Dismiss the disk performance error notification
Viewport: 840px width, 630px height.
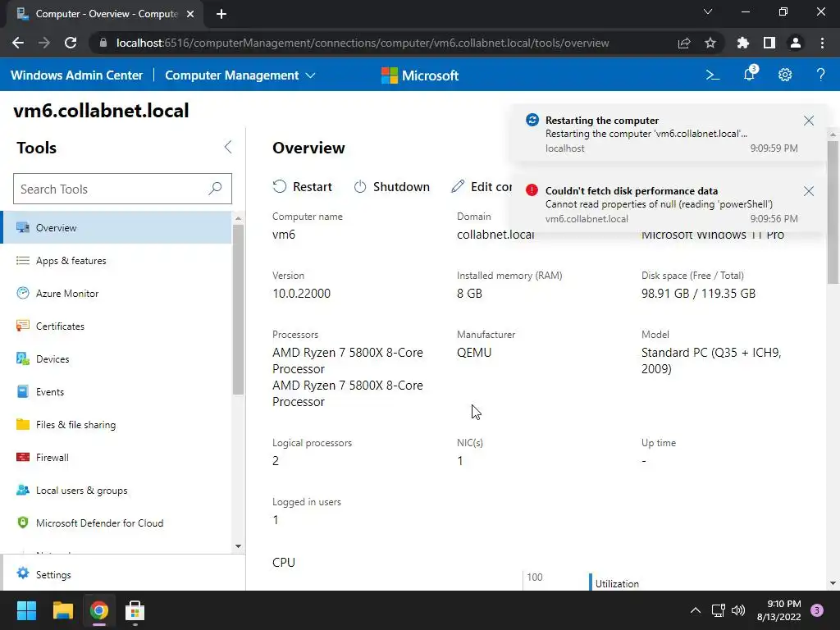(x=808, y=190)
